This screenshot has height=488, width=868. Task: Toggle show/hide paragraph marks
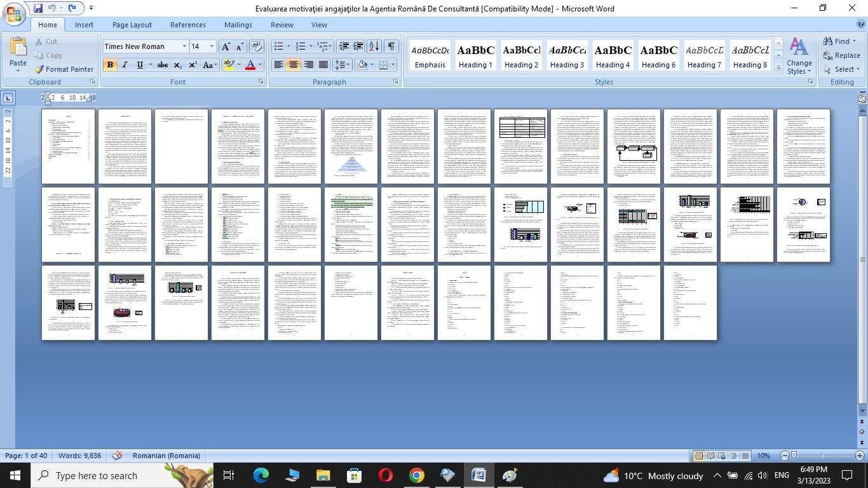[x=391, y=46]
